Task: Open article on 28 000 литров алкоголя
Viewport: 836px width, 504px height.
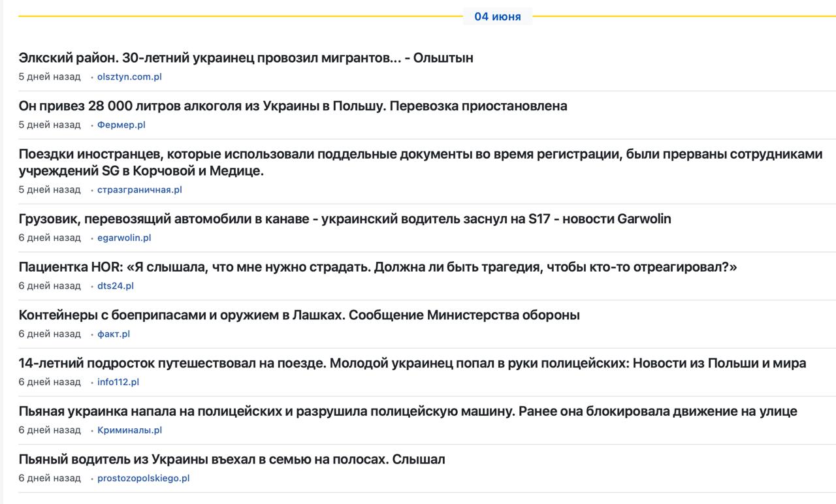Action: tap(293, 106)
